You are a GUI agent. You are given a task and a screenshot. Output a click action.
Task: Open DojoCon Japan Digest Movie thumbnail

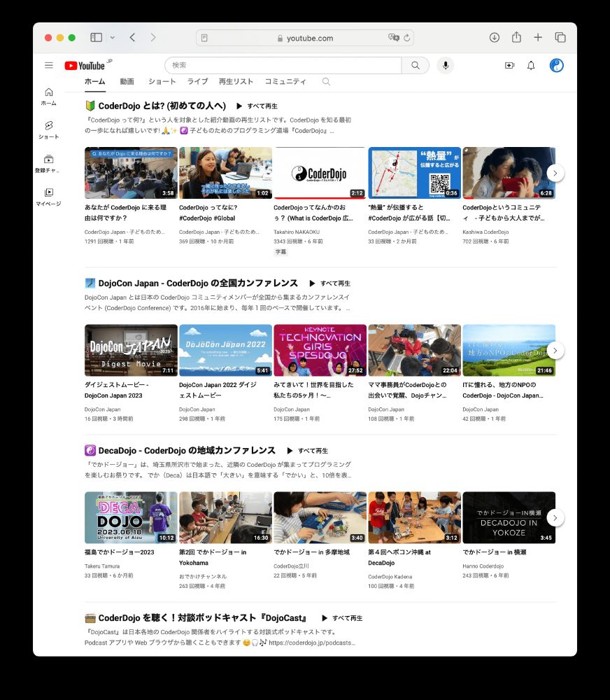click(x=131, y=350)
